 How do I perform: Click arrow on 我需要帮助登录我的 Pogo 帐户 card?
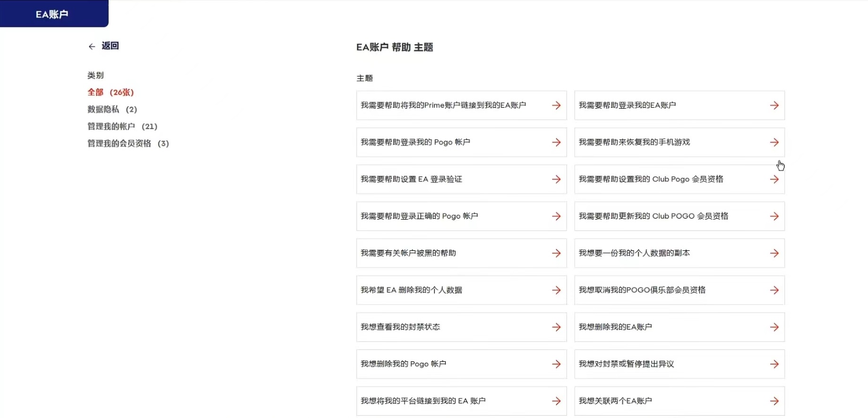556,142
